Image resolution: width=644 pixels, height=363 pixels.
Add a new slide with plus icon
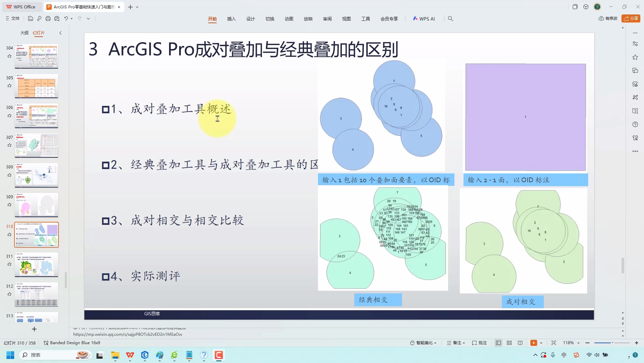[x=34, y=329]
